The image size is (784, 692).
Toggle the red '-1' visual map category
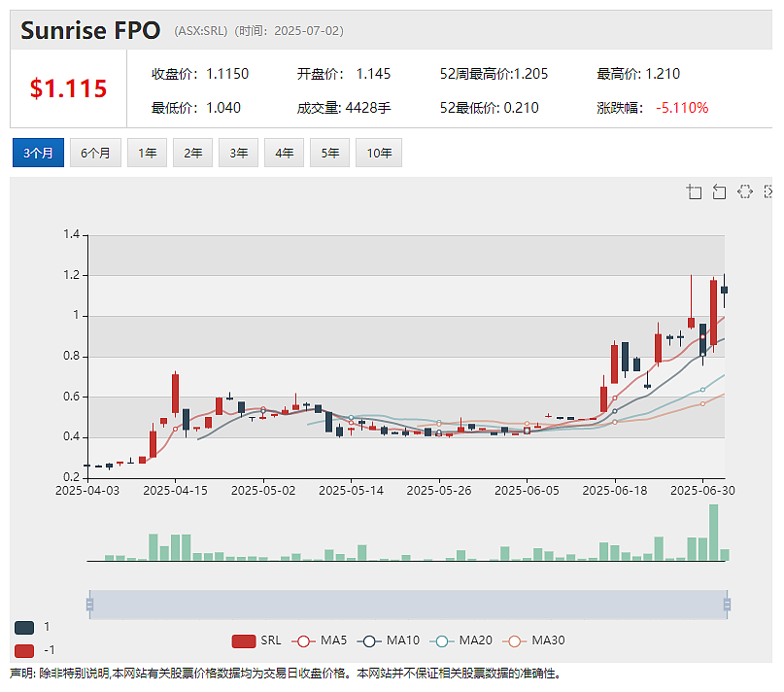24,650
